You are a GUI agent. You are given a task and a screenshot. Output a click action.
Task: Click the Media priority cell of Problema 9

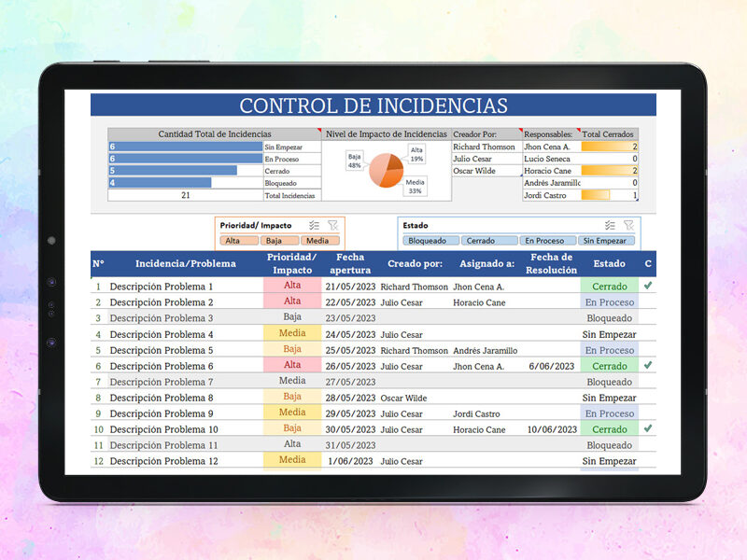[x=292, y=412]
